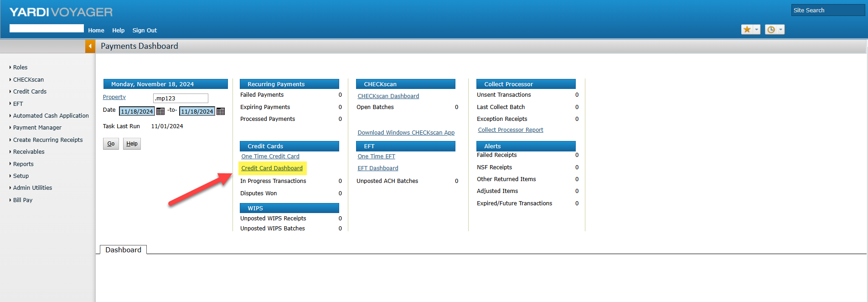Open the recent history clock icon
The image size is (868, 302).
[x=771, y=30]
